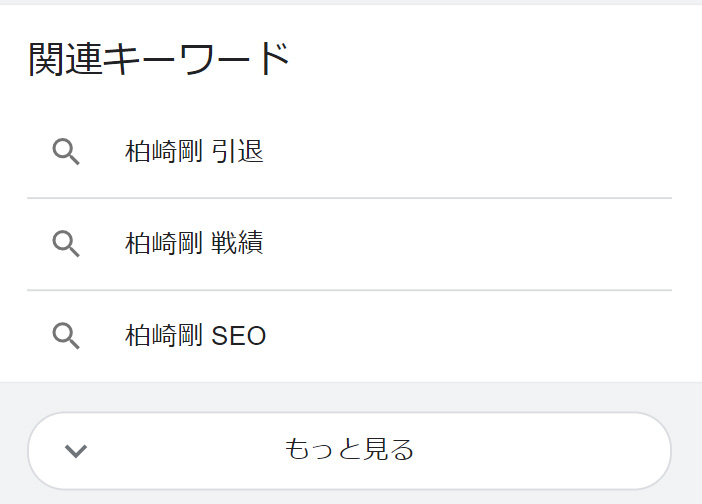Open the 柏崎剛 SEO related keyword
This screenshot has height=504, width=702.
click(196, 336)
